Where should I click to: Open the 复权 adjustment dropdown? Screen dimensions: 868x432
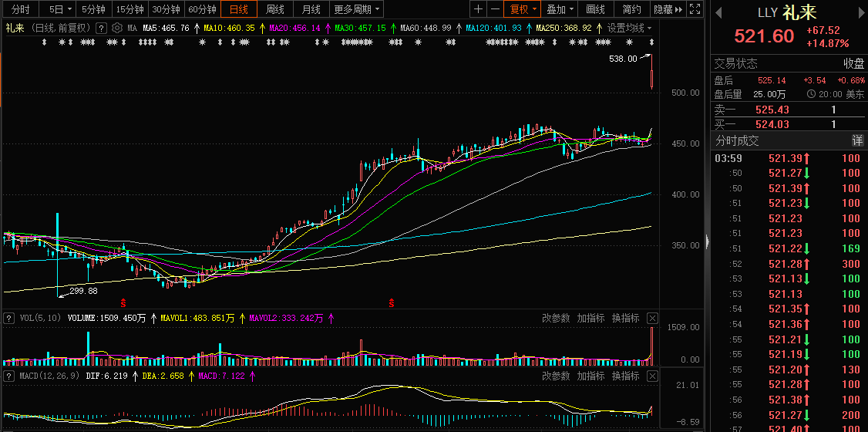click(522, 9)
